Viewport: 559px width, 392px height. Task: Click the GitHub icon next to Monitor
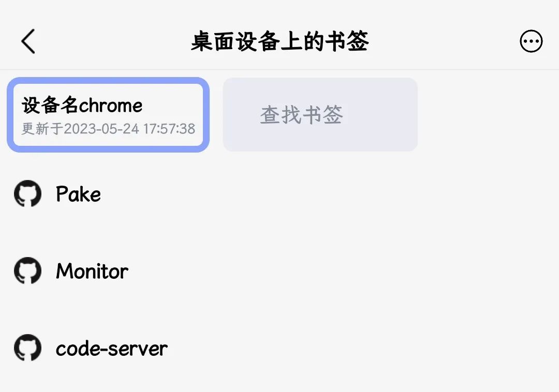point(27,270)
